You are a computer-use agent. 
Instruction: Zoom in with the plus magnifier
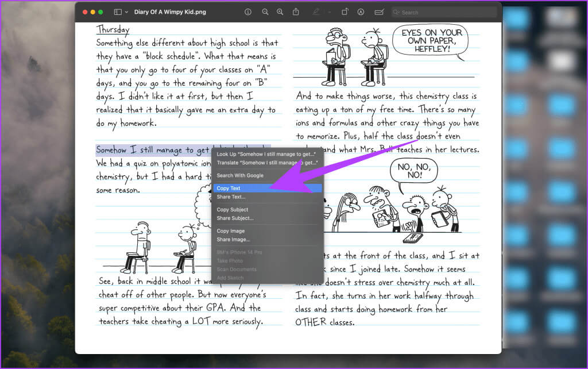[280, 12]
